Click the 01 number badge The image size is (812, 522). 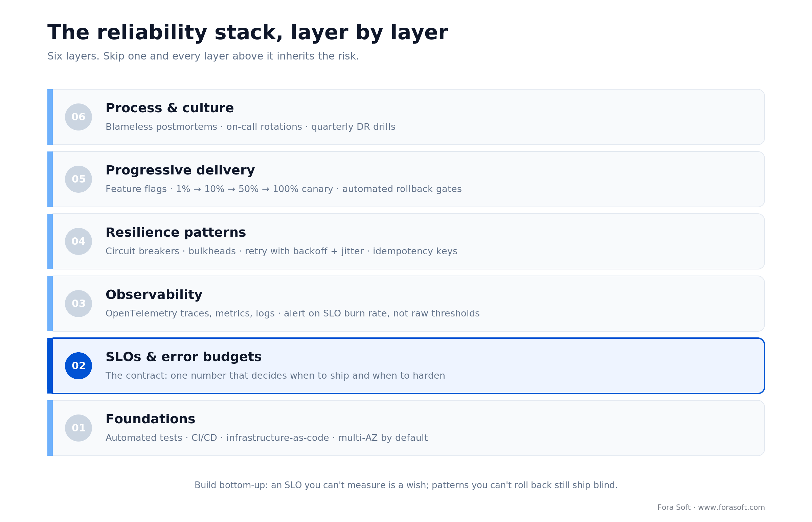[78, 428]
